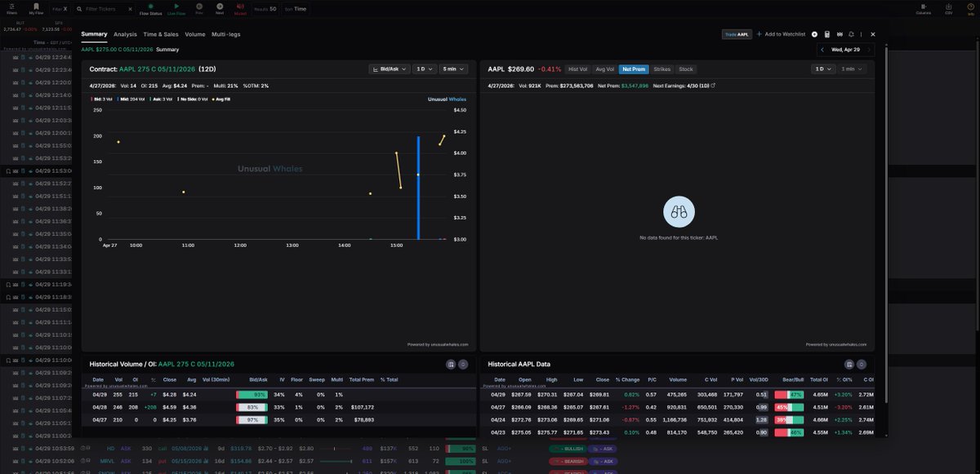Open the AAPL 275 C 05/11/2026 contract title link
The height and width of the screenshot is (474, 980).
point(158,69)
